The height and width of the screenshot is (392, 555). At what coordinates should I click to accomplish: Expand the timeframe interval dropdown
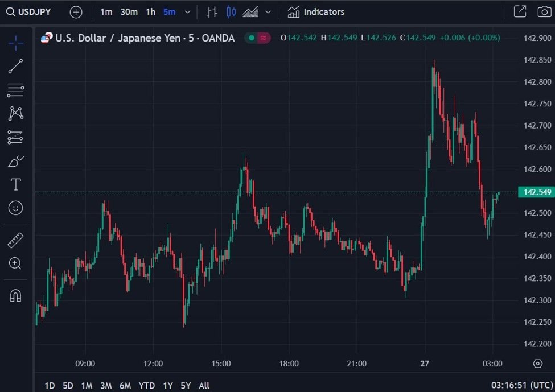[x=188, y=12]
